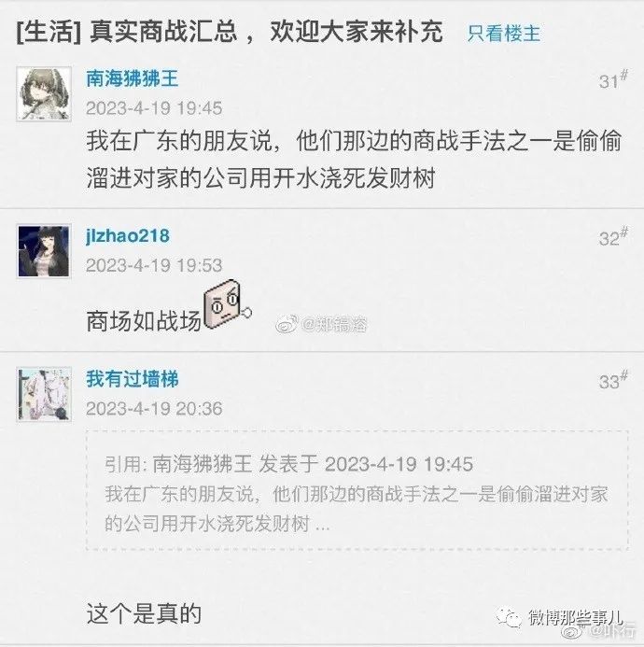The width and height of the screenshot is (644, 647).
Task: Open user profile 我有过墙梯
Action: click(132, 379)
